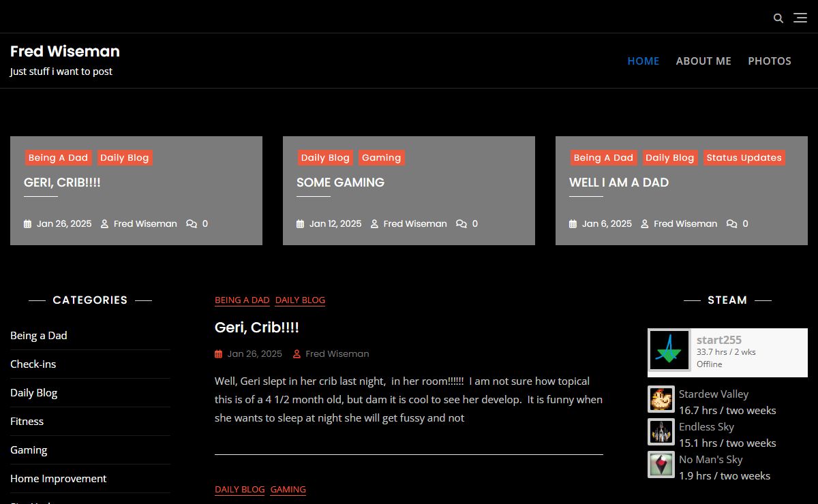Click Status Updates tag on third card

point(744,157)
